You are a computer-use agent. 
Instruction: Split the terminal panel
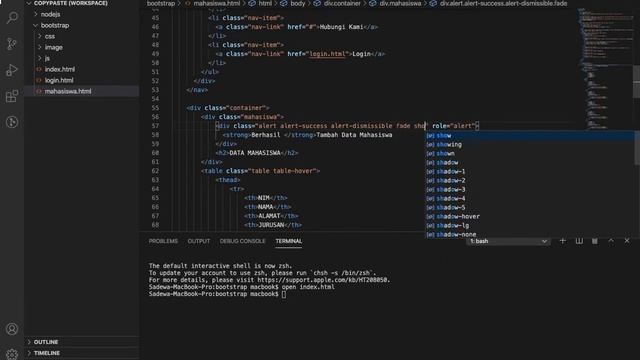coord(579,241)
